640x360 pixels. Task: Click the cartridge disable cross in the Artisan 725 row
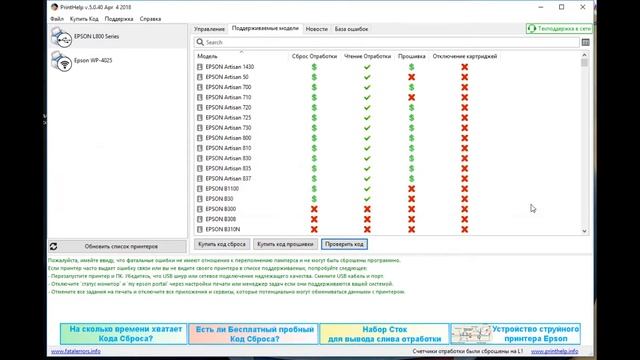coord(464,118)
